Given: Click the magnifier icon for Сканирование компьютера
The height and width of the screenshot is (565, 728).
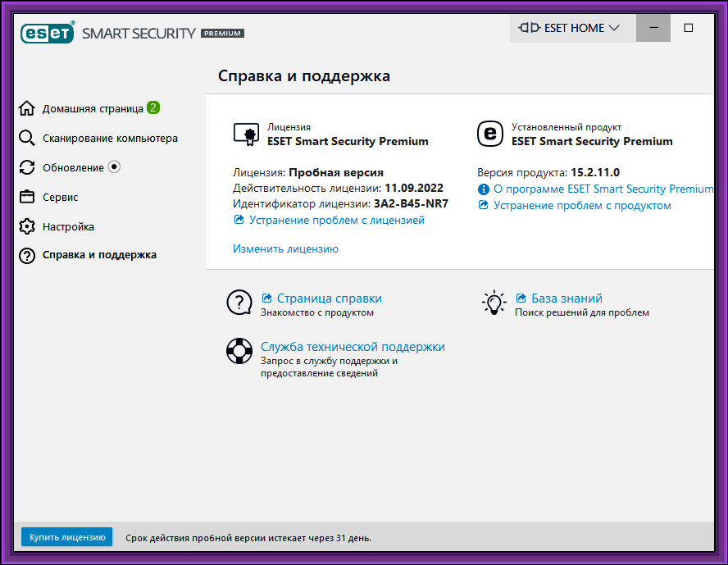Looking at the screenshot, I should 27,138.
